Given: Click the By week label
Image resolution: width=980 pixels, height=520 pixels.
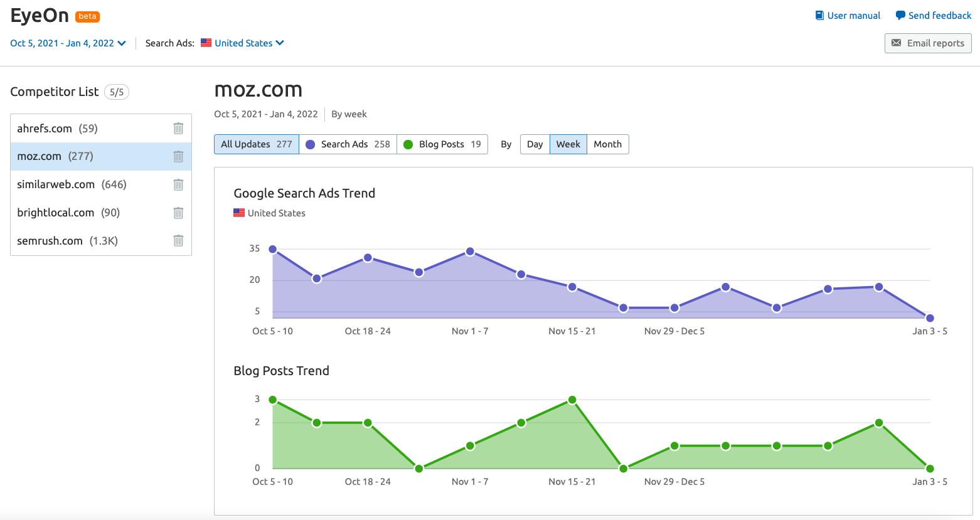Looking at the screenshot, I should pos(349,114).
